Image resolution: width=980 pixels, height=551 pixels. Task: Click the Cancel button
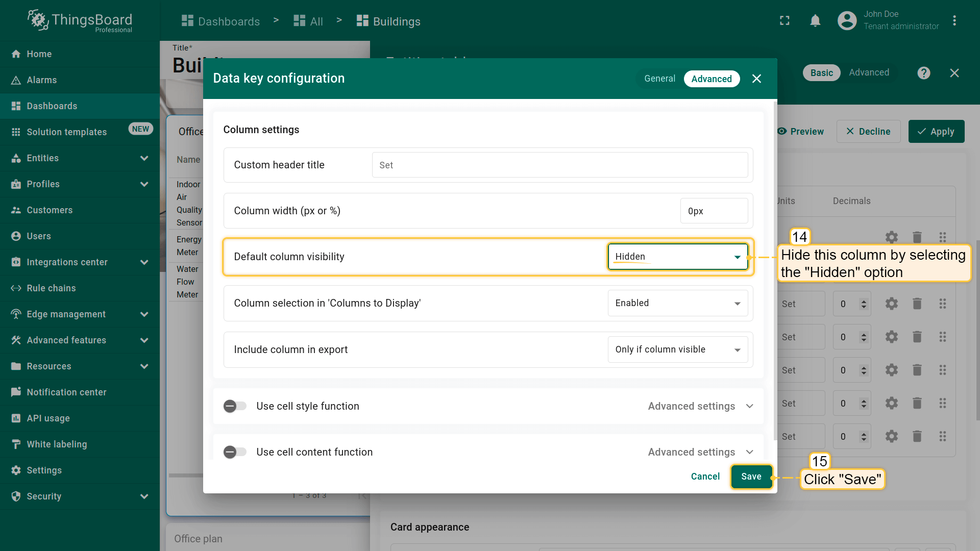(x=705, y=477)
